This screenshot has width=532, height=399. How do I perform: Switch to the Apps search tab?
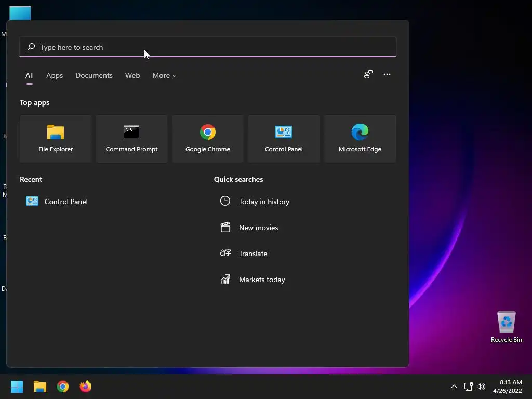pos(55,76)
